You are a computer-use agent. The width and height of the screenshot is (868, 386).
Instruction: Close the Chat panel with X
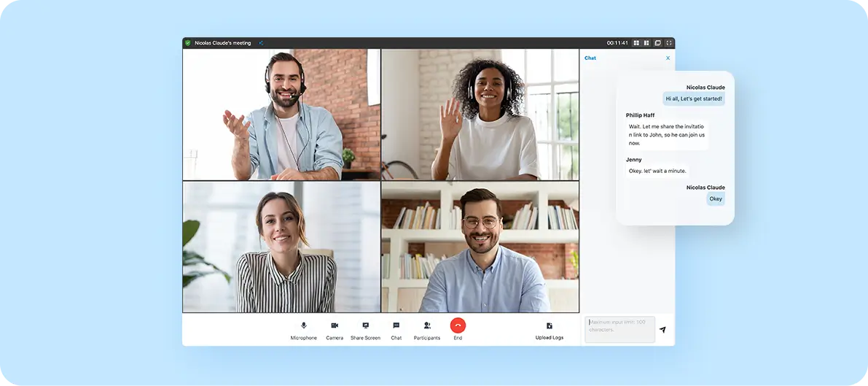click(x=668, y=58)
